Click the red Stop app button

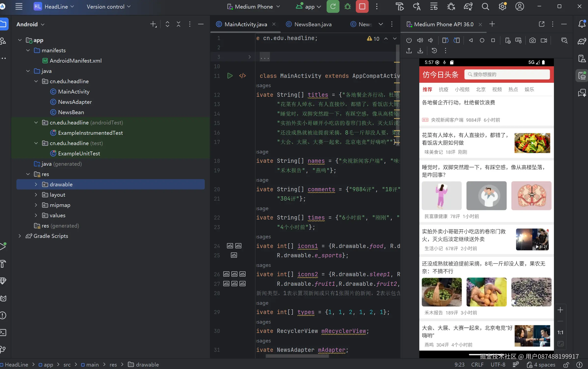[362, 7]
